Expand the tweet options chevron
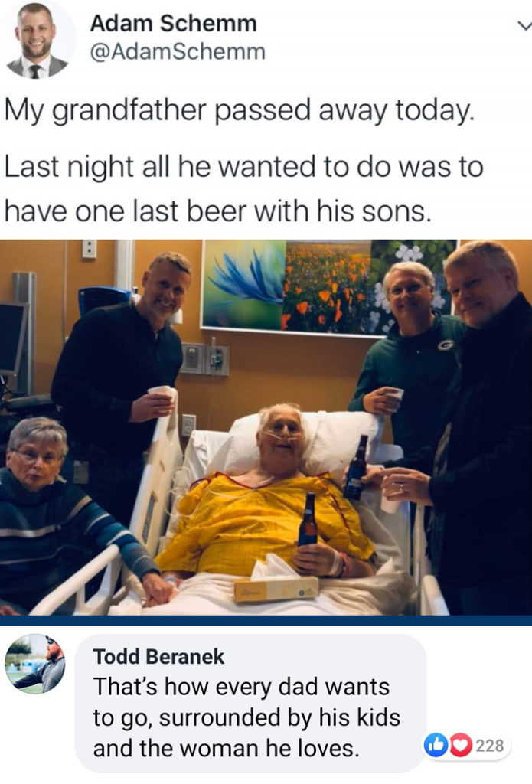Screen dimensions: 532x784 pyautogui.click(x=524, y=24)
